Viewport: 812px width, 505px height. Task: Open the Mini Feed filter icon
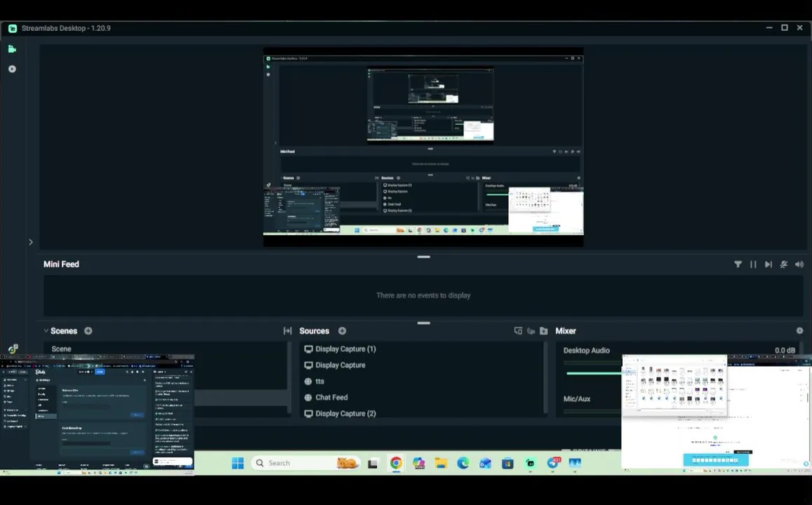738,264
